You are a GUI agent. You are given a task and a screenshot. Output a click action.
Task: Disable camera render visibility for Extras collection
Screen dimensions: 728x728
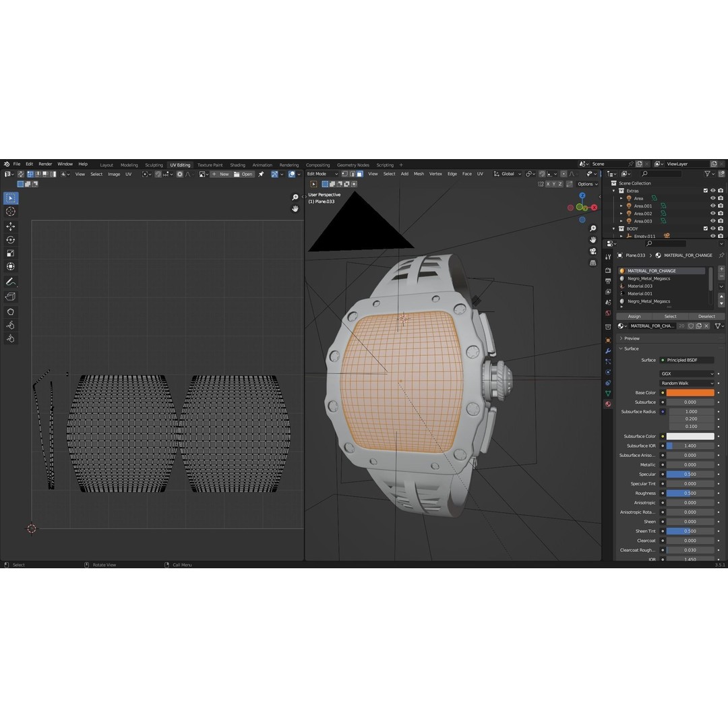pyautogui.click(x=721, y=191)
